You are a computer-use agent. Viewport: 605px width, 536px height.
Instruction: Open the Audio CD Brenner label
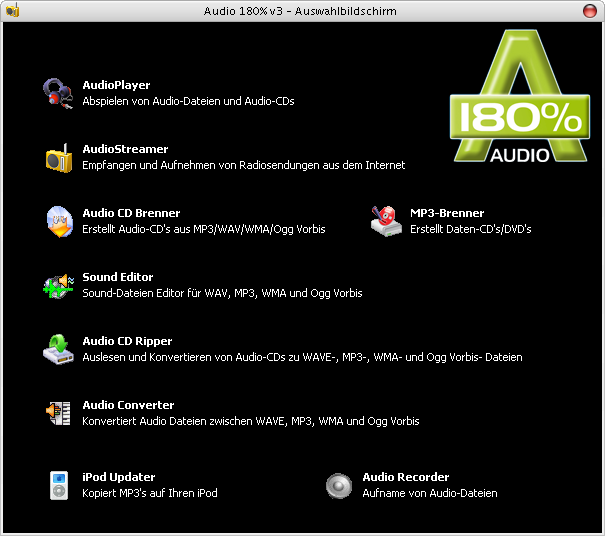click(x=131, y=213)
